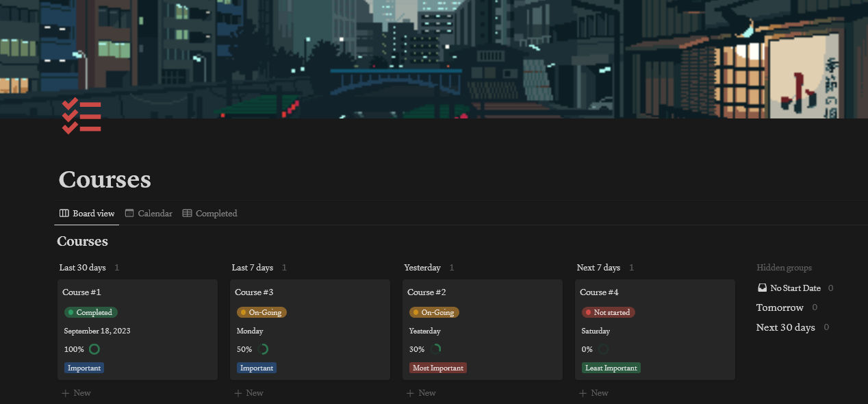Click On-Going status tag on Course #2
Viewport: 868px width, 404px height.
434,312
